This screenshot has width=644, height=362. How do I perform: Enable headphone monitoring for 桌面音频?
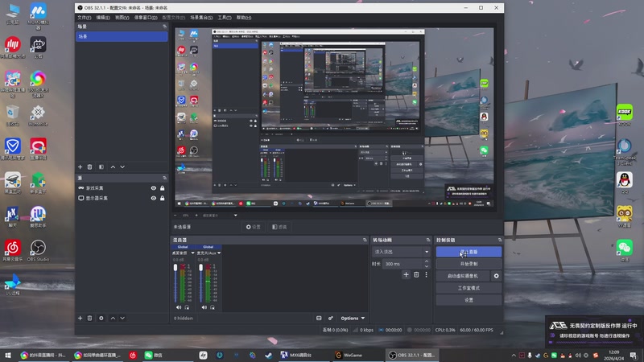pos(187,307)
